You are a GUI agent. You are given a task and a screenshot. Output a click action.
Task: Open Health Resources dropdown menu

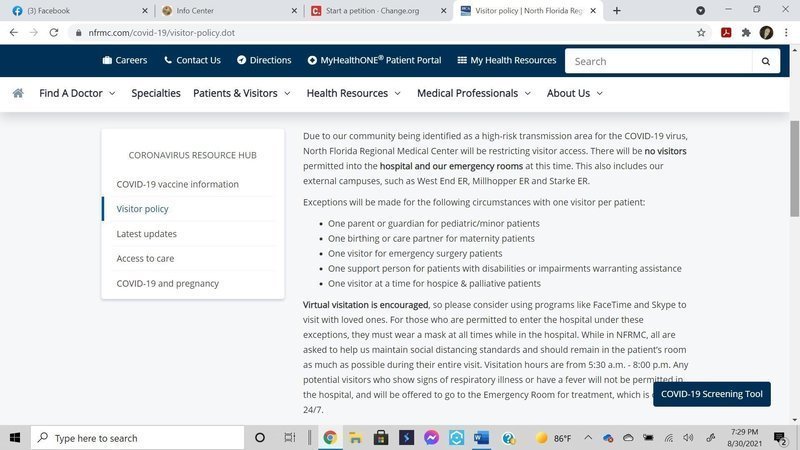click(353, 93)
